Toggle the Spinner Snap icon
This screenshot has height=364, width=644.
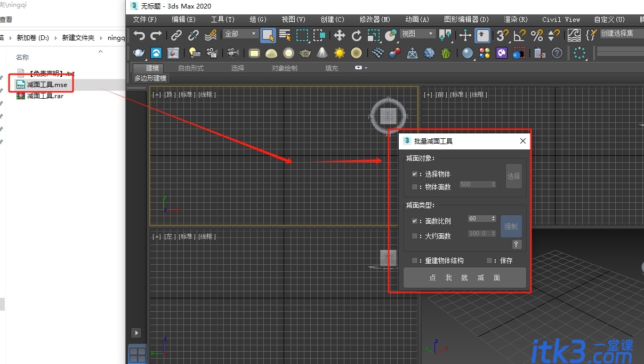coord(554,36)
